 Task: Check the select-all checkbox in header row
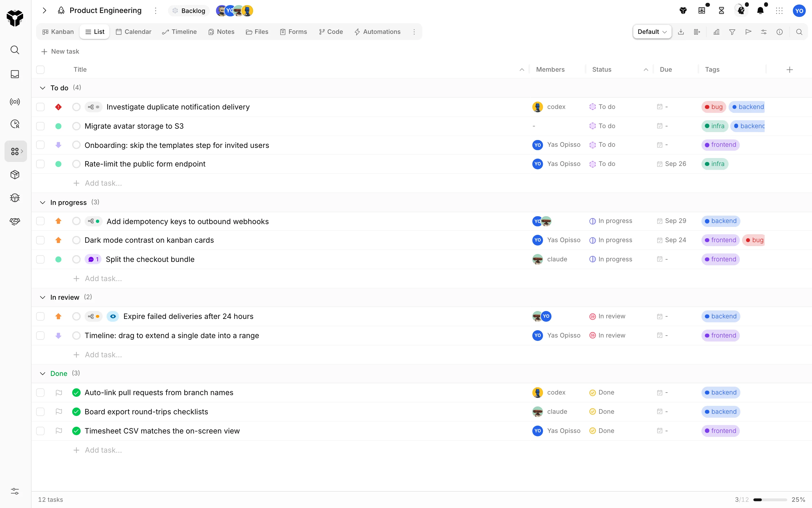(x=40, y=69)
